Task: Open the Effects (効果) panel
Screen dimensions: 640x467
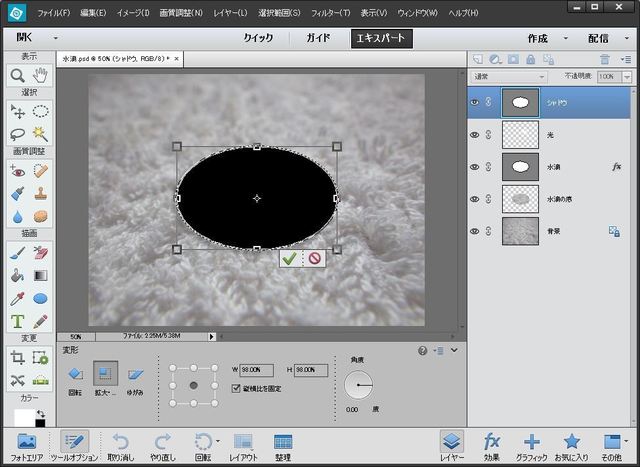Action: pos(491,445)
